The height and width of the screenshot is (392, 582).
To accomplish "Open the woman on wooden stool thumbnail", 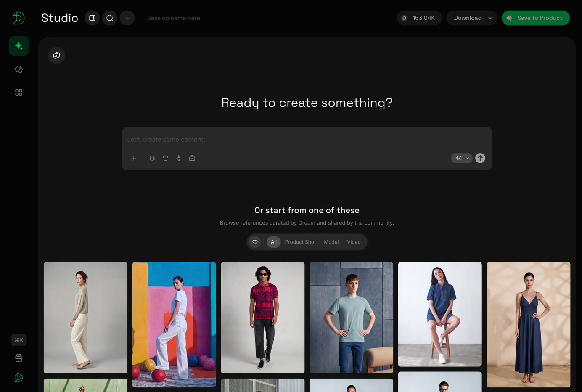I will click(440, 314).
